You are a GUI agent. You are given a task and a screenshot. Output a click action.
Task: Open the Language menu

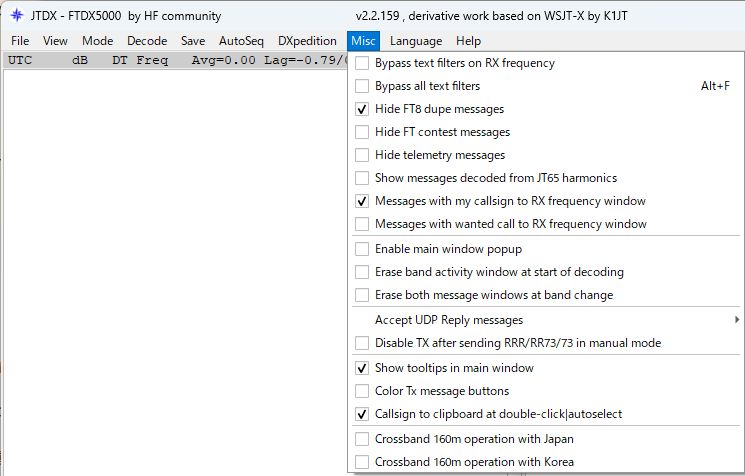click(415, 41)
